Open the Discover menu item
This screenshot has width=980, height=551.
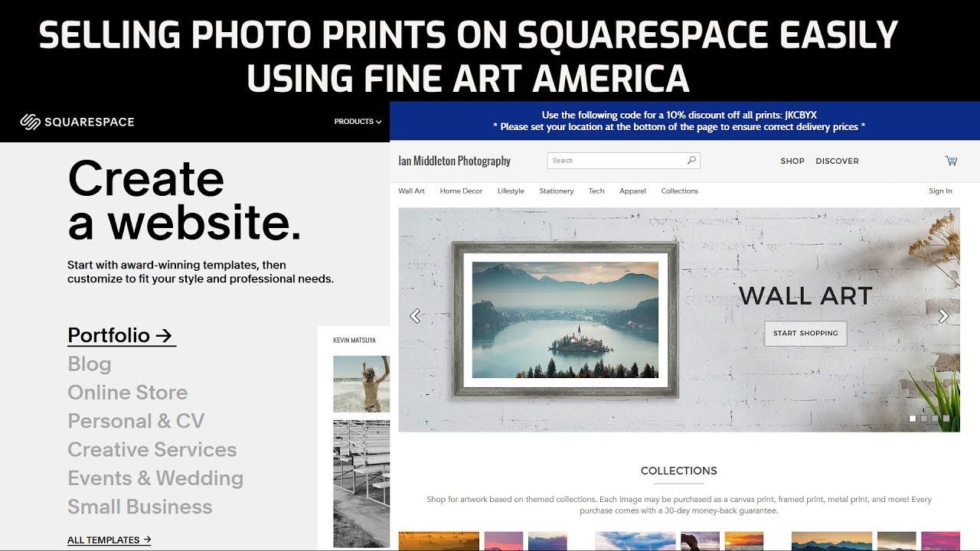pyautogui.click(x=838, y=161)
